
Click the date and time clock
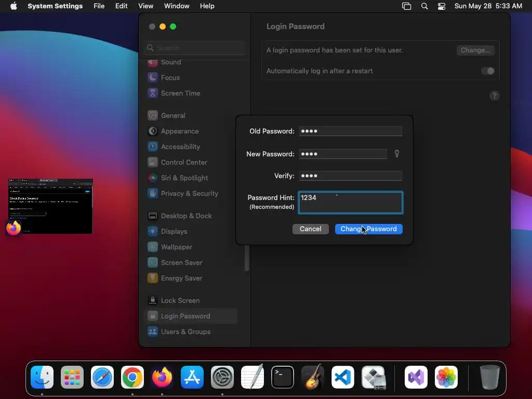pyautogui.click(x=488, y=6)
